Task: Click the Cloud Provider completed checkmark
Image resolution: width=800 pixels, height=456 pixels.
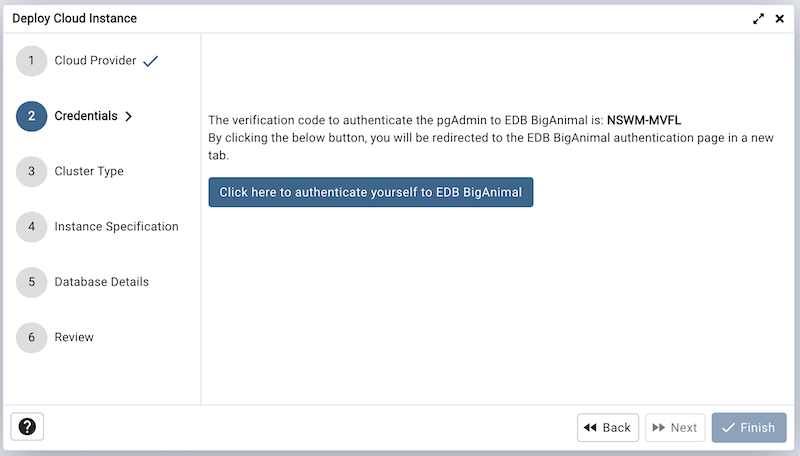Action: coord(151,61)
